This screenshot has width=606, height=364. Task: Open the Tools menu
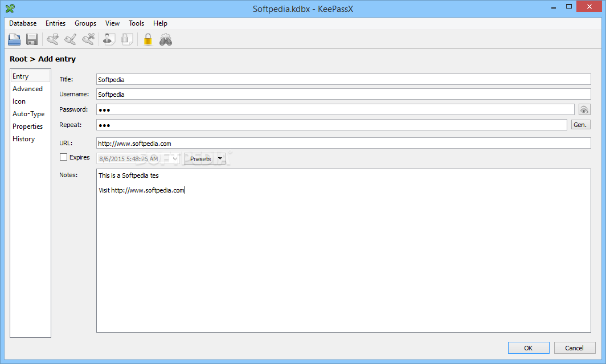[137, 23]
